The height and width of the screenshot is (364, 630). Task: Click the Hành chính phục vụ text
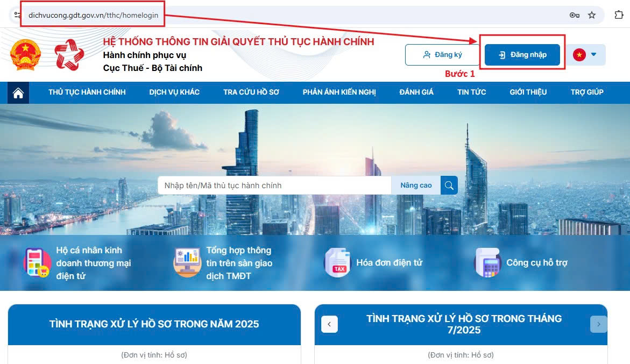point(145,55)
